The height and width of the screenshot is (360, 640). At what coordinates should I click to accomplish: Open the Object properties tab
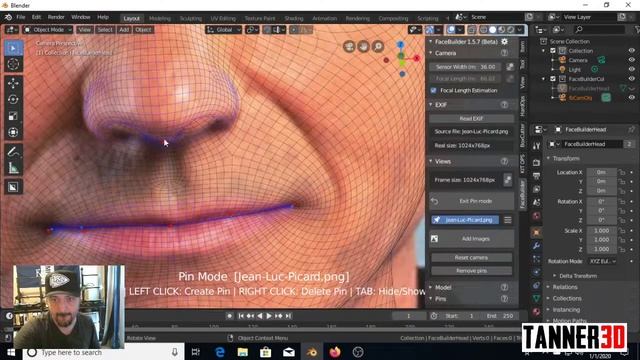pyautogui.click(x=536, y=232)
